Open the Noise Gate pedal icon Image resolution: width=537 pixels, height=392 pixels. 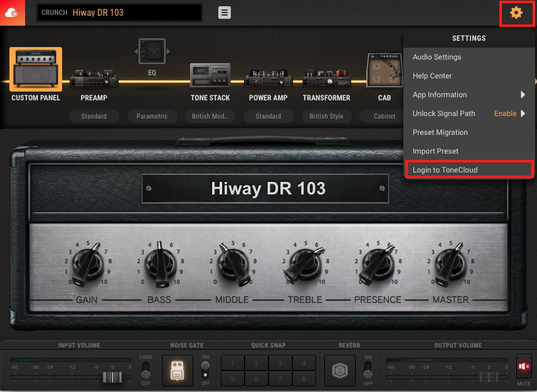(178, 371)
